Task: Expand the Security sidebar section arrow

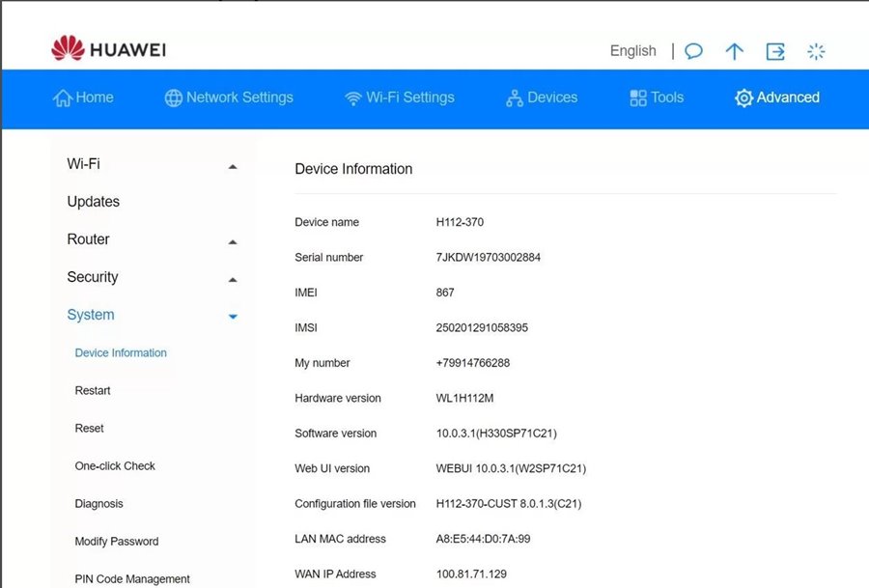Action: [x=233, y=279]
